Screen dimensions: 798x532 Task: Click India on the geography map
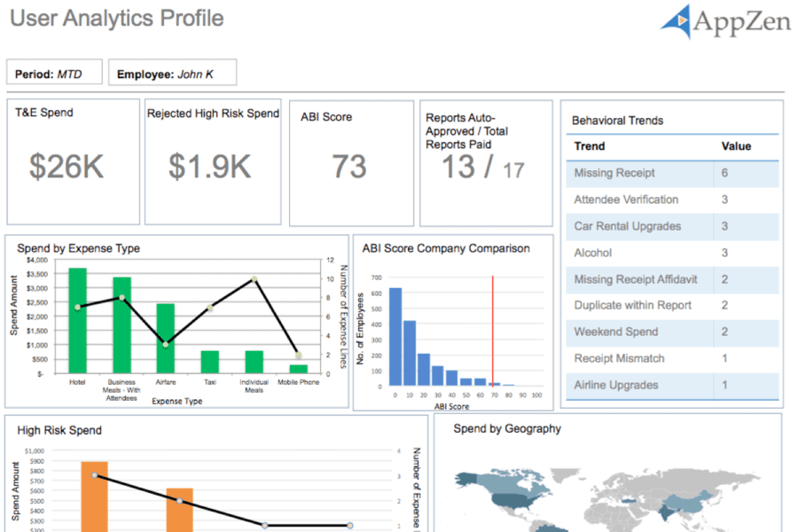(x=665, y=512)
